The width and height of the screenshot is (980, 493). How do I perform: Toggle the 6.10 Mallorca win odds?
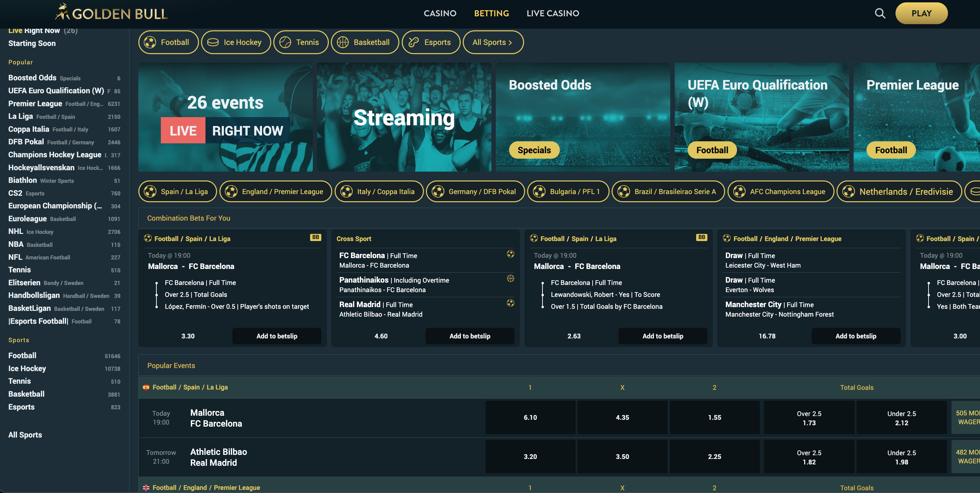[530, 417]
